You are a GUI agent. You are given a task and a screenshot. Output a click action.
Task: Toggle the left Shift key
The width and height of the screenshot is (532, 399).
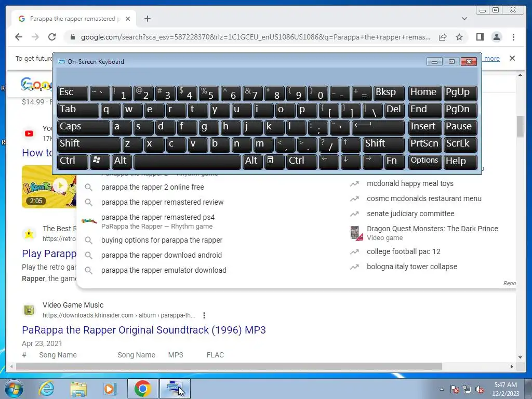[x=89, y=144]
